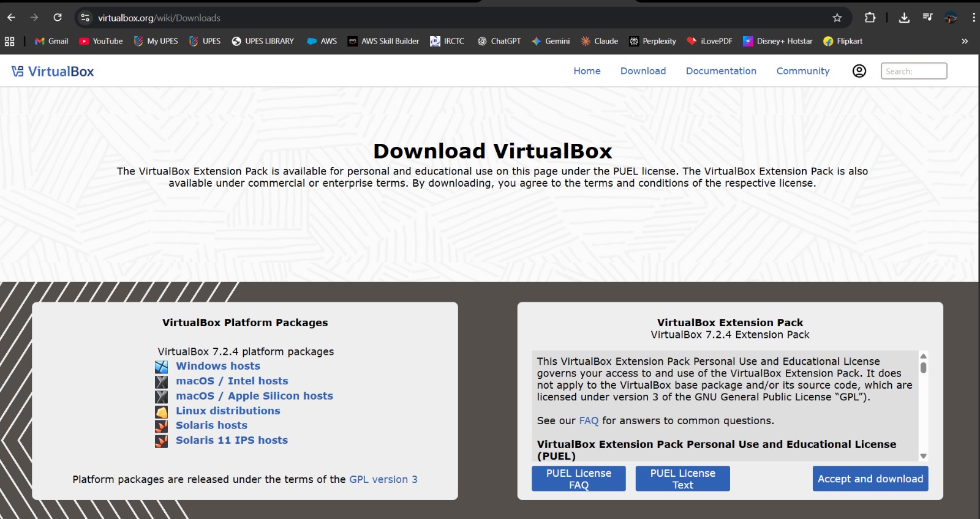Open Chrome three-dot menu
Image resolution: width=980 pixels, height=519 pixels.
click(973, 18)
